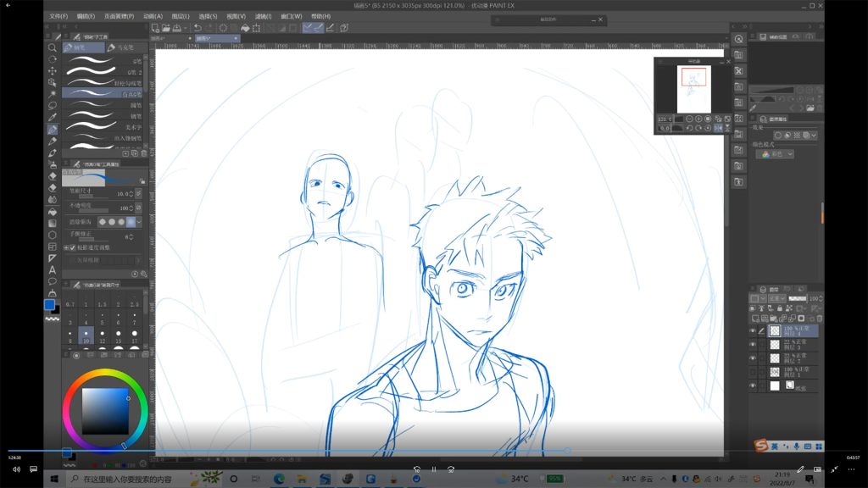
Task: Pick the text tool marked A
Action: [x=53, y=269]
